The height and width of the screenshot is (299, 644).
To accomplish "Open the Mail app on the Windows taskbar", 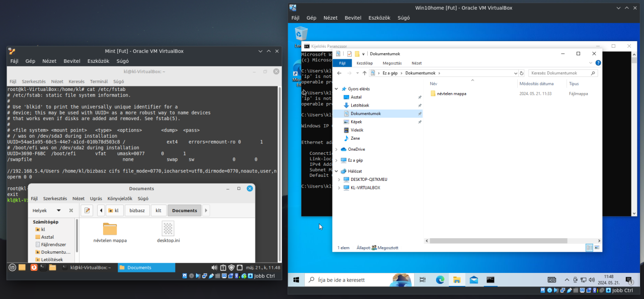I will pos(473,280).
